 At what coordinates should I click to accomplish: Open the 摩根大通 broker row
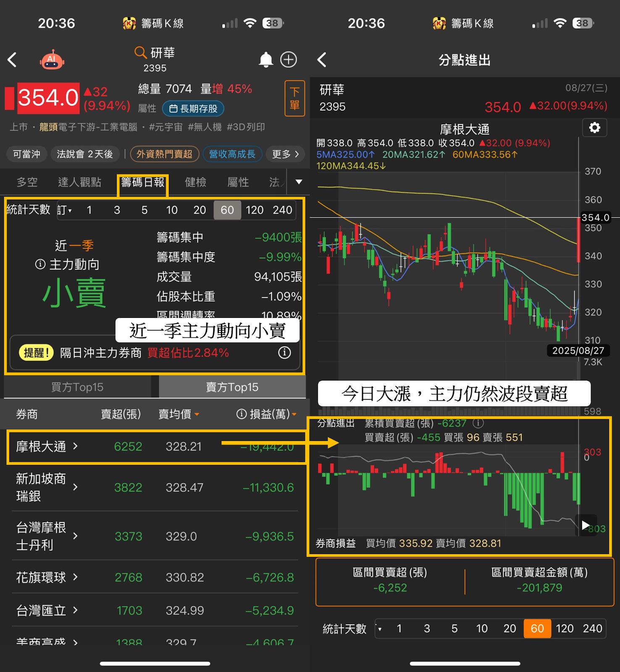point(155,446)
